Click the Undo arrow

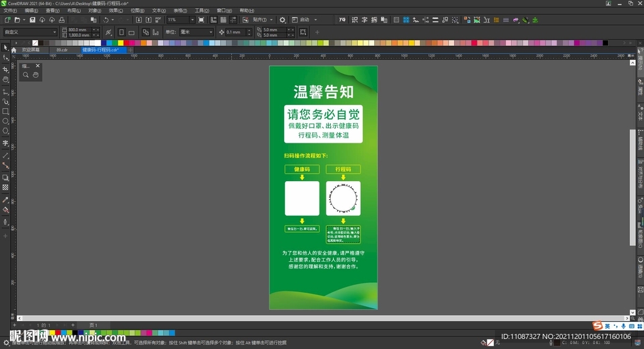point(106,19)
